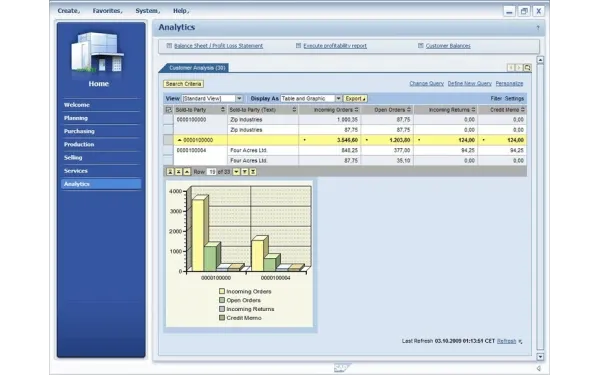Click the next-tab arrow near tab strip

[x=519, y=68]
